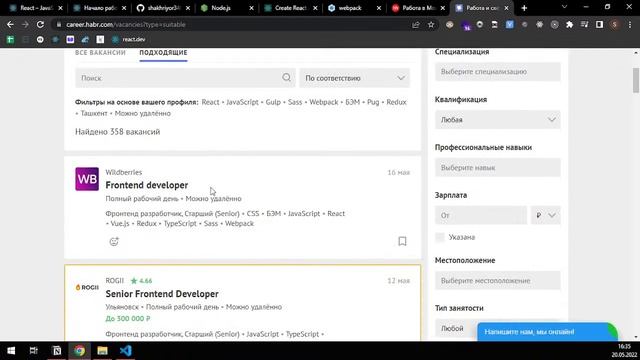Open the ROGII company name link
Viewport: 640px width, 360px height.
(x=114, y=280)
